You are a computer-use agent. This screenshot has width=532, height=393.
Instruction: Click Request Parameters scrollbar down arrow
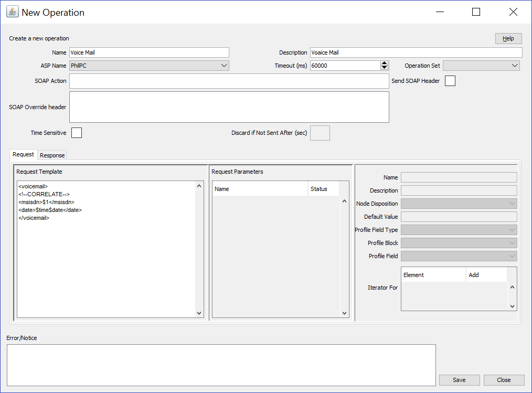click(x=344, y=313)
